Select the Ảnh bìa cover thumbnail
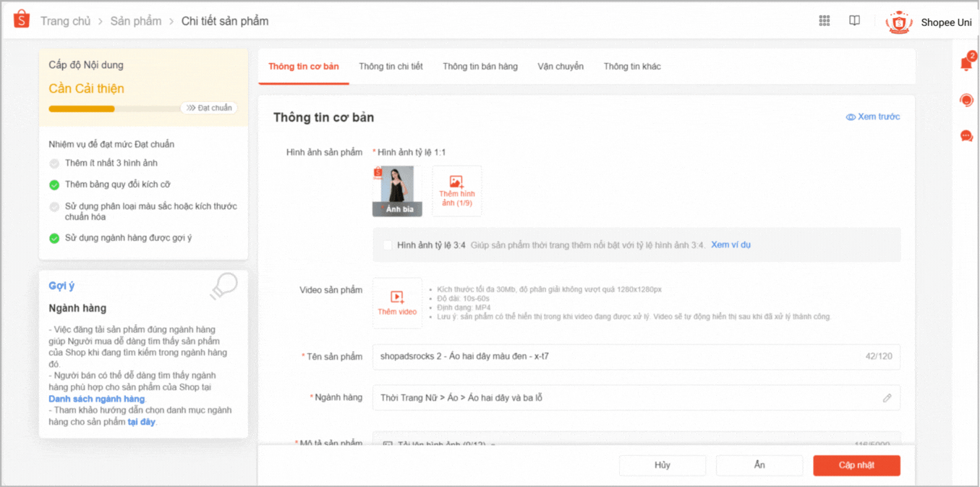 click(x=397, y=191)
